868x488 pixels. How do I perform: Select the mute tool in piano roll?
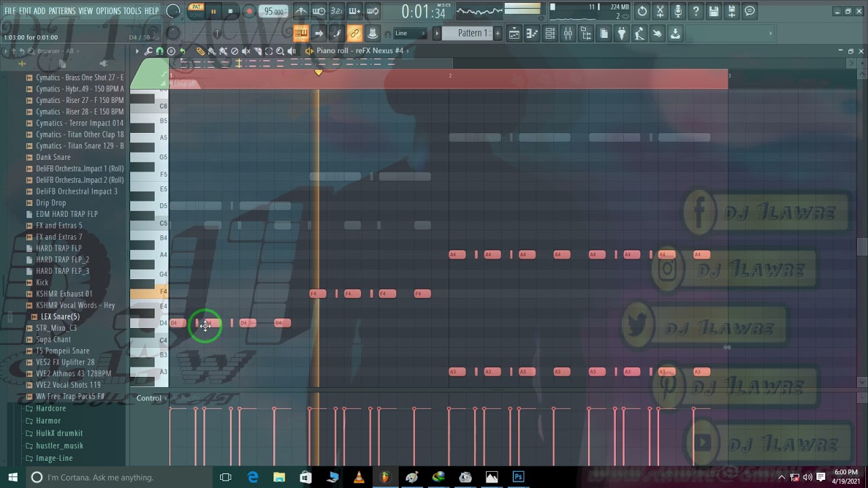tap(246, 51)
